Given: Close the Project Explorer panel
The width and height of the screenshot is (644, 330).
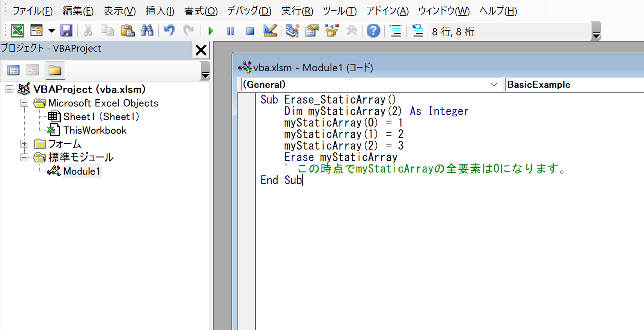Looking at the screenshot, I should point(200,50).
